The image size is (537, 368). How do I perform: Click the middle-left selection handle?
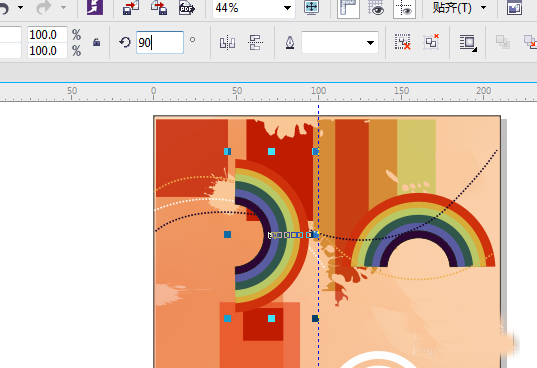click(x=227, y=234)
